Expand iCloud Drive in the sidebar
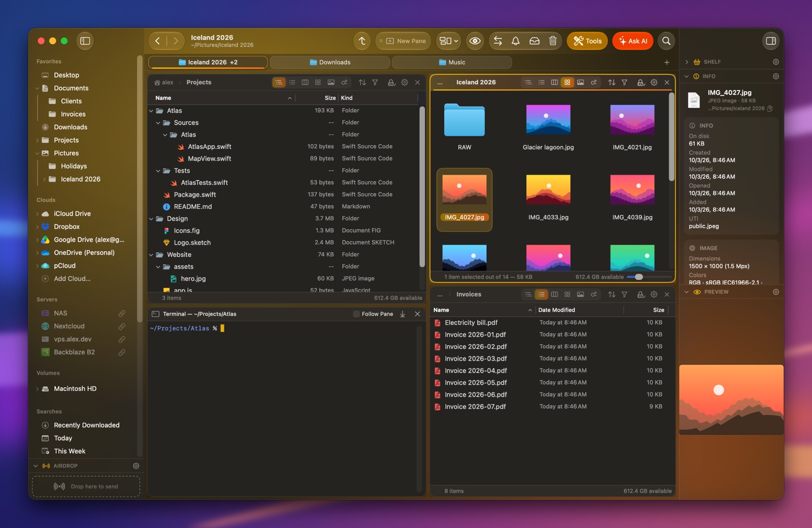This screenshot has width=812, height=528. [37, 214]
